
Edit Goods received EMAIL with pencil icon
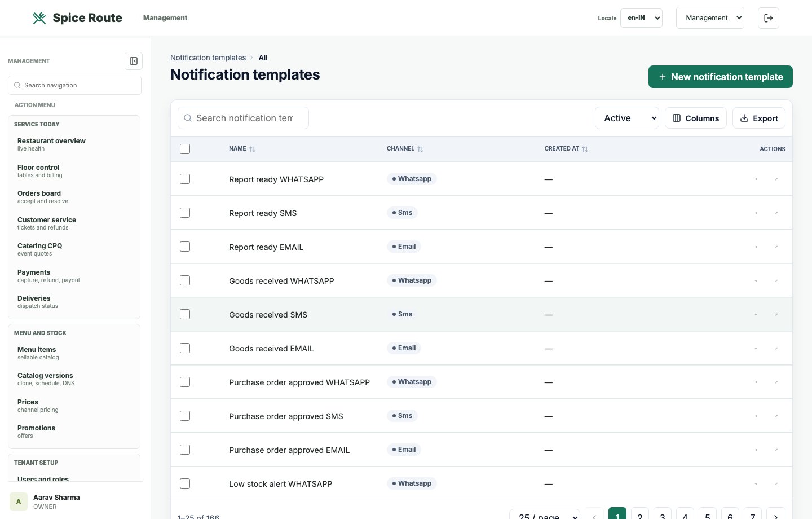point(776,348)
